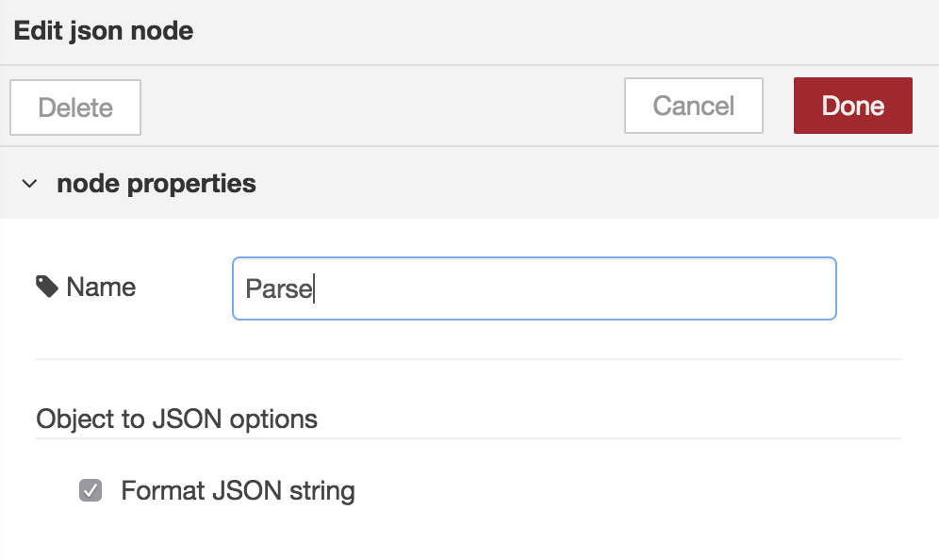This screenshot has height=560, width=939.
Task: Confirm changes with the Done button
Action: click(x=853, y=106)
